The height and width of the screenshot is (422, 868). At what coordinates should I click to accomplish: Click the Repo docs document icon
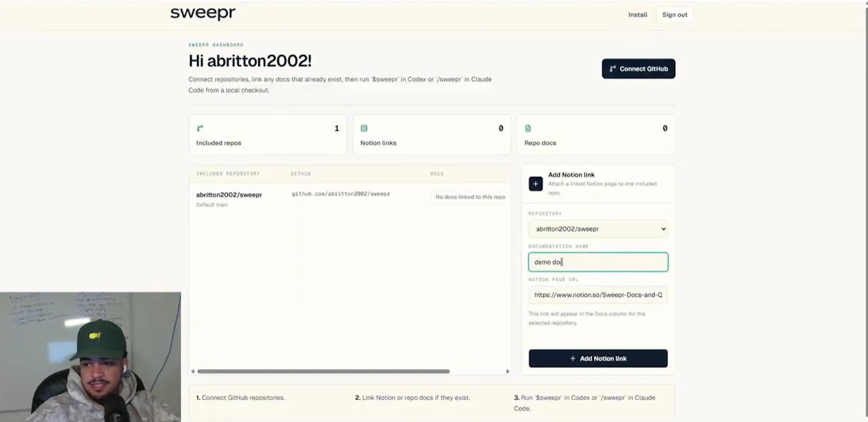click(x=528, y=128)
